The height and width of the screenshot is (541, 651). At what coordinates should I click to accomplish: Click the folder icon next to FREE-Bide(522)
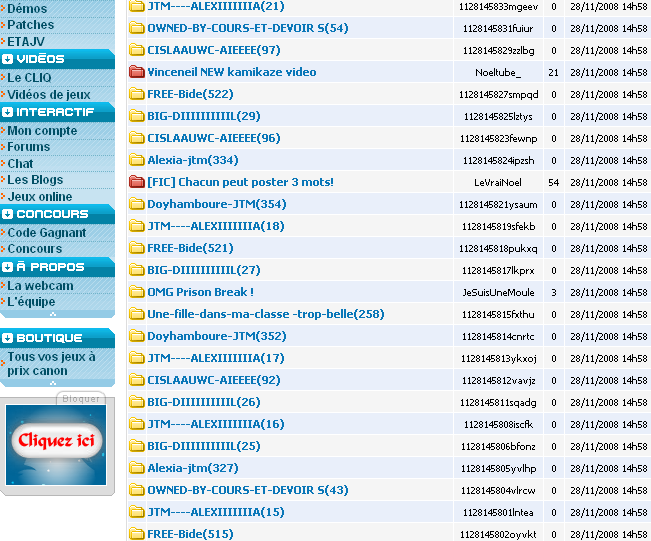[137, 94]
